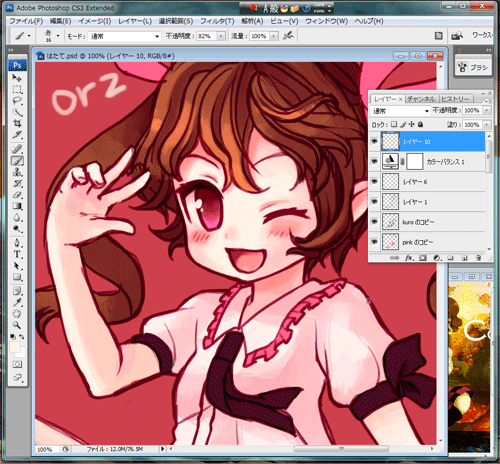The image size is (500, 464).
Task: Select the Gradient tool
Action: tap(17, 206)
